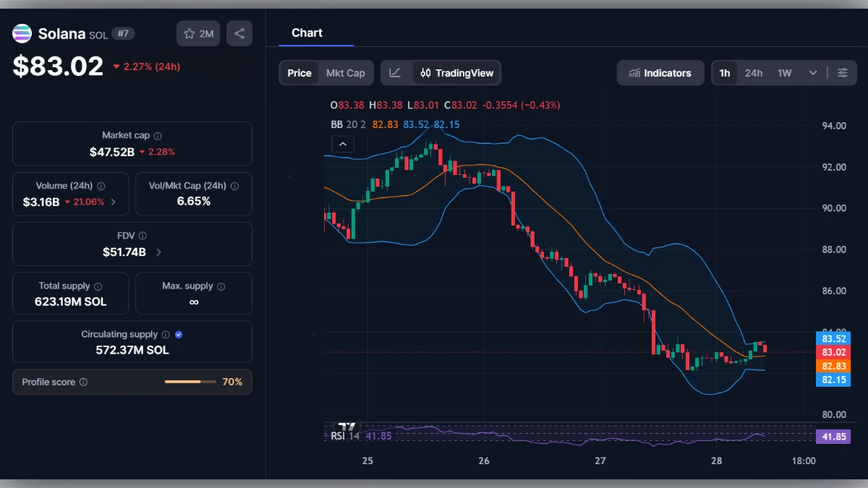Image resolution: width=868 pixels, height=488 pixels.
Task: Select the 24h timeframe
Action: [x=753, y=72]
